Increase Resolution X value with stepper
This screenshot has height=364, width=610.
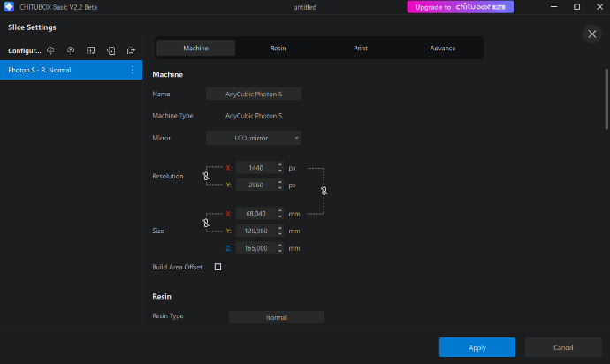point(280,165)
